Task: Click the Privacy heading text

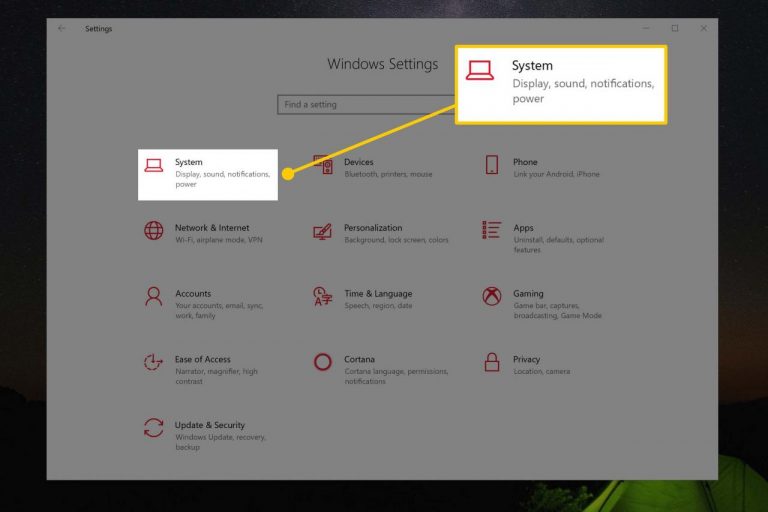Action: point(527,359)
